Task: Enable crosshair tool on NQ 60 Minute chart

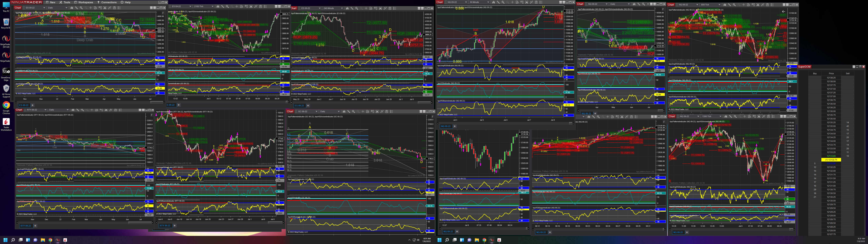Action: tap(512, 2)
